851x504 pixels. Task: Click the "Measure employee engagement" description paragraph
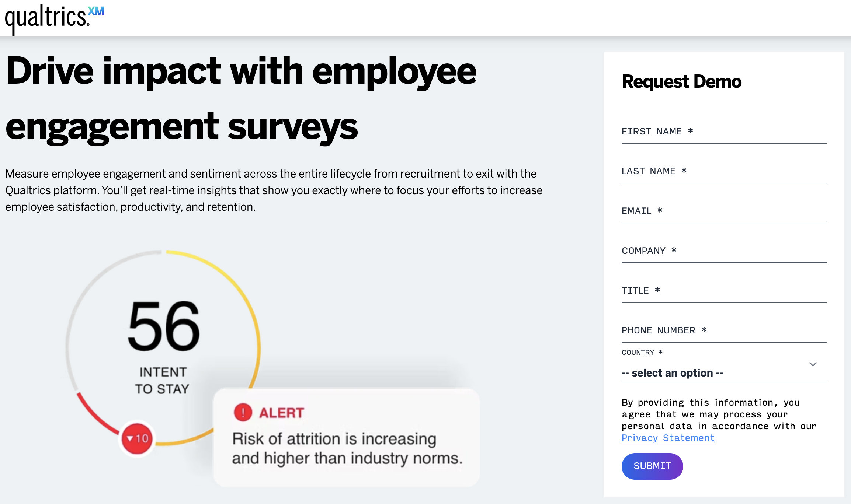point(274,190)
